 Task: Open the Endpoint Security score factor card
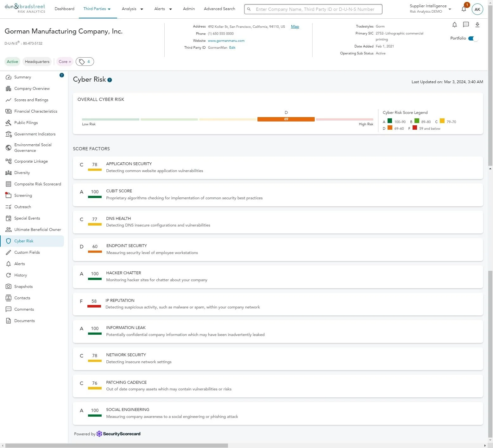[278, 250]
